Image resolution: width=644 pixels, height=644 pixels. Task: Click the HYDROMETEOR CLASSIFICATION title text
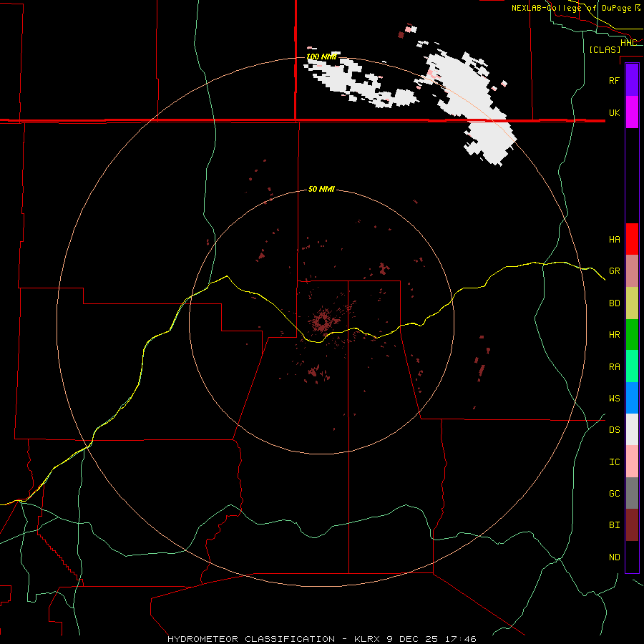(251, 639)
